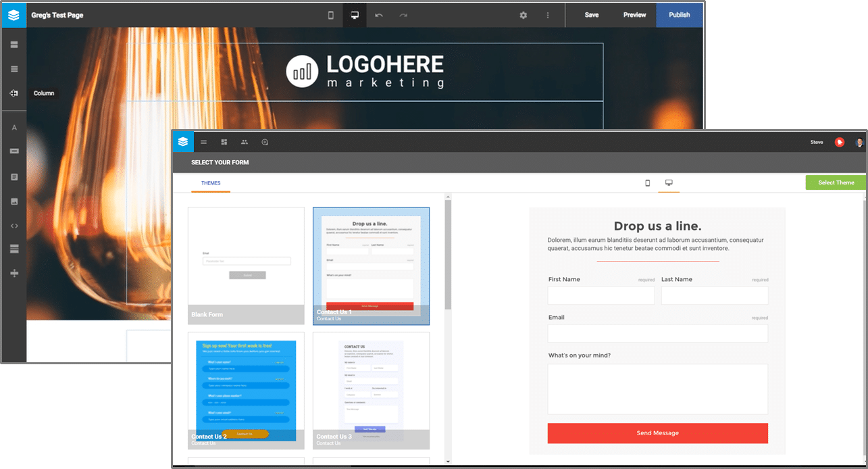
Task: Select the divider element tool in sidebar
Action: click(14, 273)
